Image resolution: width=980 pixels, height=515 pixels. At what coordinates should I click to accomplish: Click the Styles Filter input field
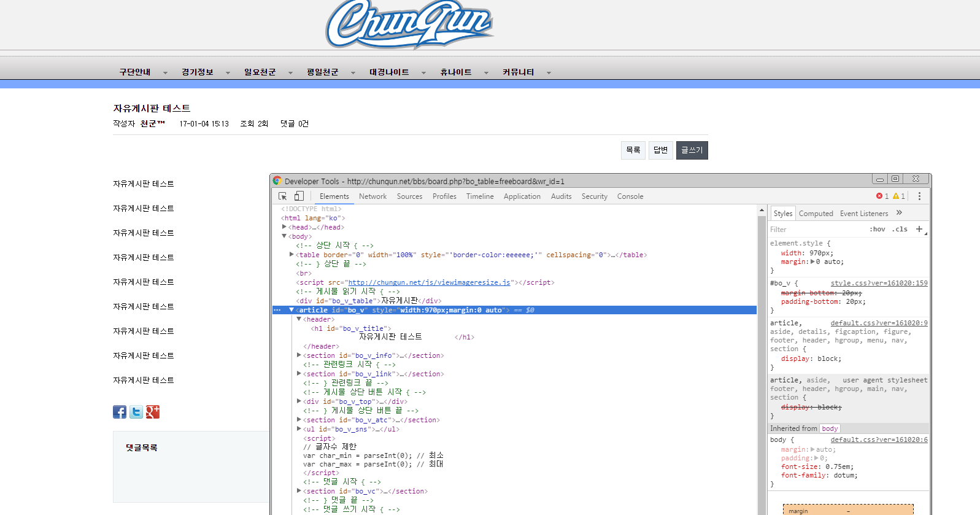(x=816, y=230)
